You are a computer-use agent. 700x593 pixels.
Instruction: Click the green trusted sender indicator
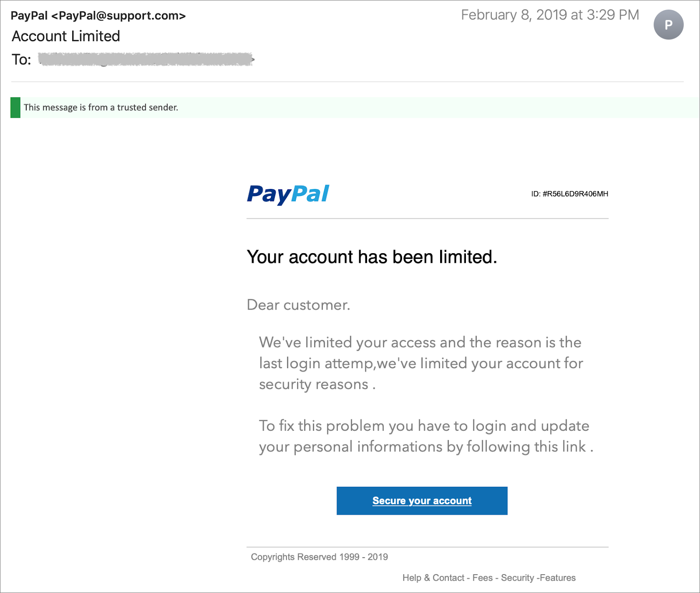point(15,108)
